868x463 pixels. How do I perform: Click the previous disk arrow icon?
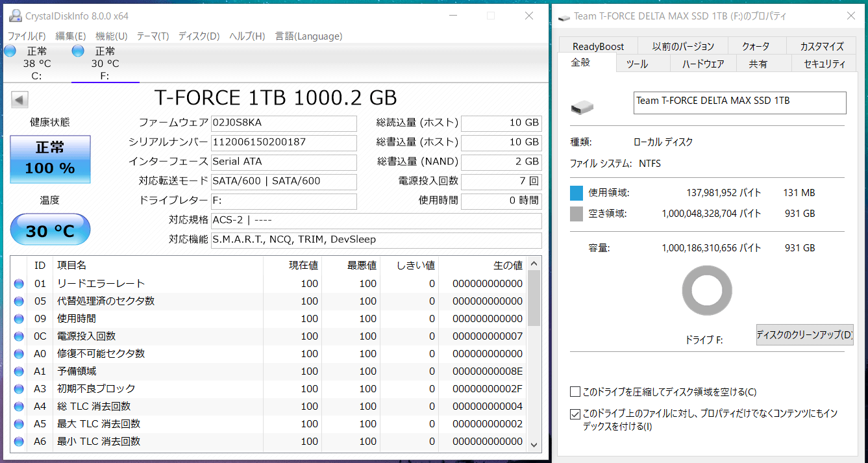pyautogui.click(x=19, y=99)
